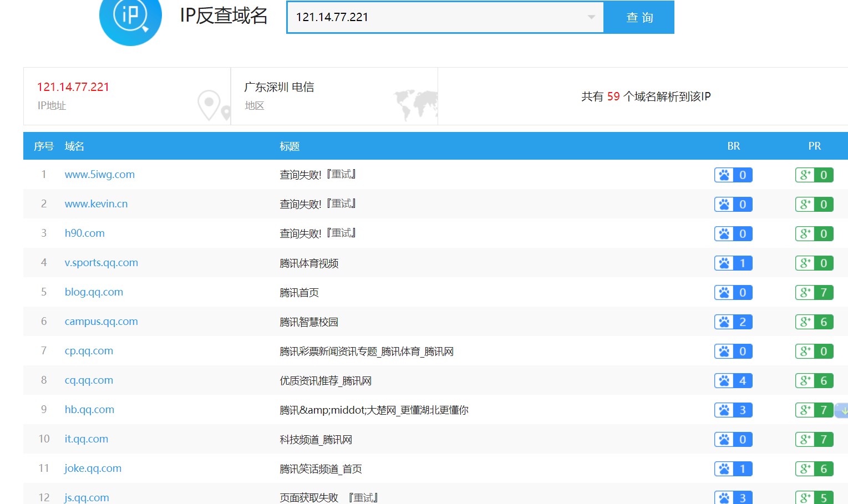The image size is (848, 504).
Task: Click the 域名 column header
Action: 74,146
